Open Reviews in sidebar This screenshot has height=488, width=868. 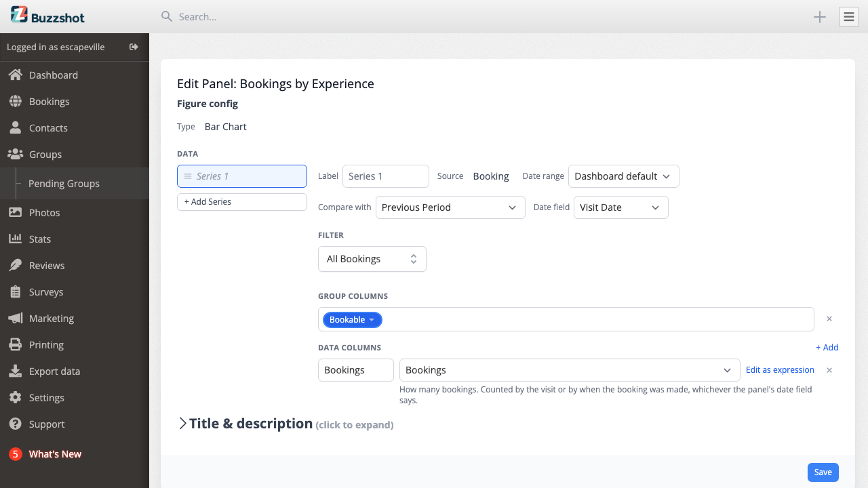pos(75,265)
